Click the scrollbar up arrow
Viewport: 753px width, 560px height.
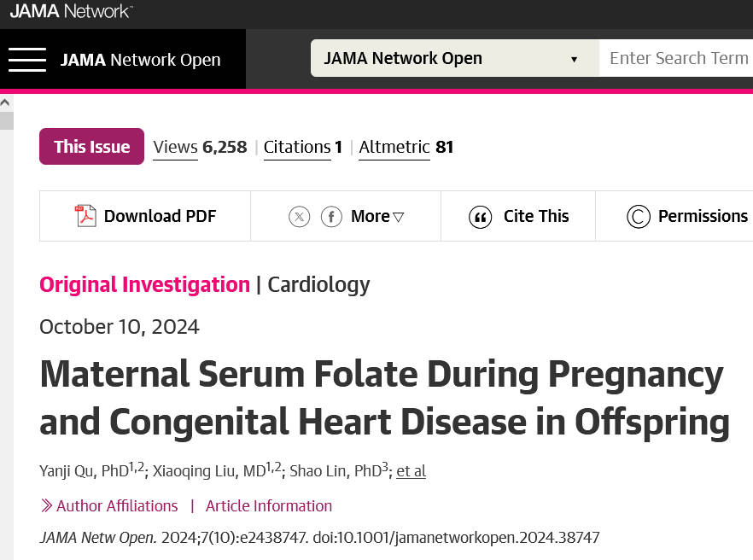coord(5,102)
